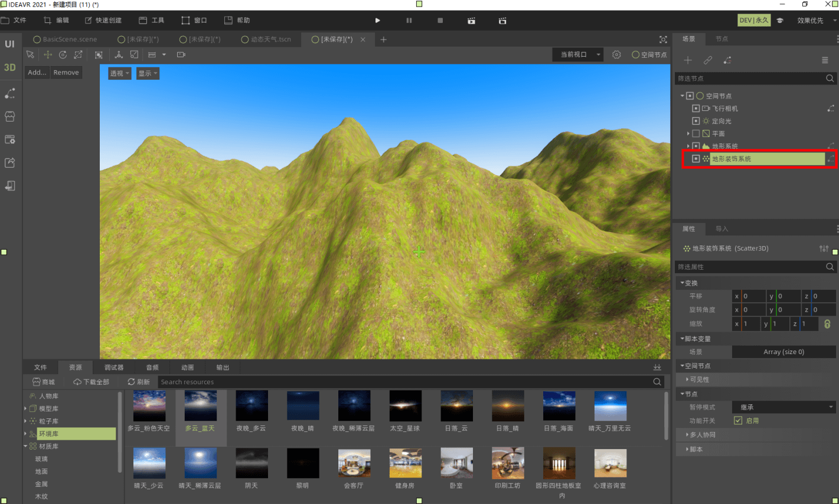Click the 筛选节点 filter field
Screen dimensions: 839x504
755,78
